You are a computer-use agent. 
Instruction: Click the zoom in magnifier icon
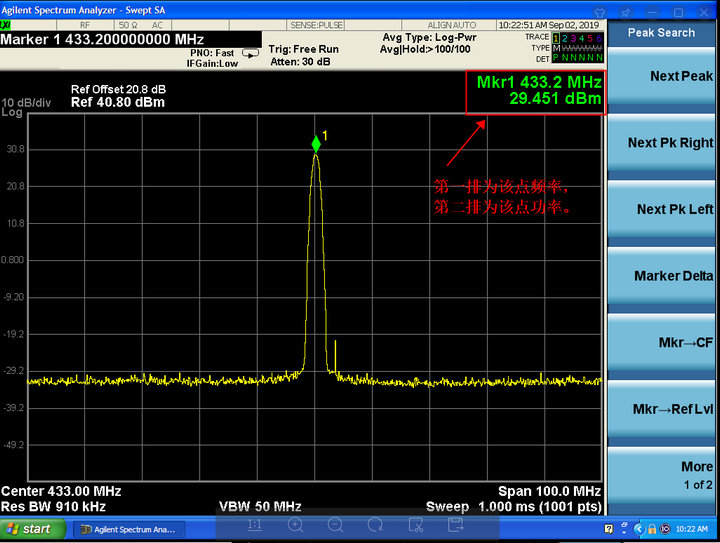pos(295,525)
